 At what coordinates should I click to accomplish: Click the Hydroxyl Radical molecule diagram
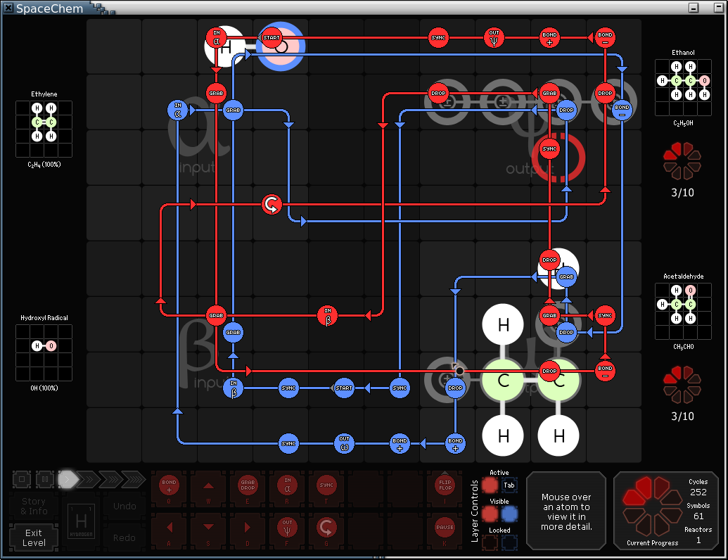point(44,352)
